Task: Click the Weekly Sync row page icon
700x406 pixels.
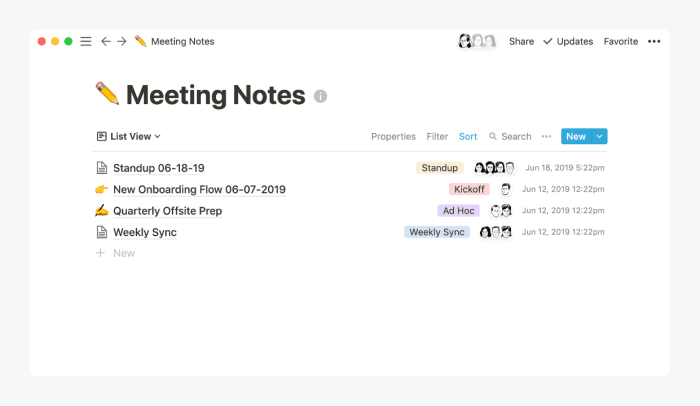Action: pos(102,232)
